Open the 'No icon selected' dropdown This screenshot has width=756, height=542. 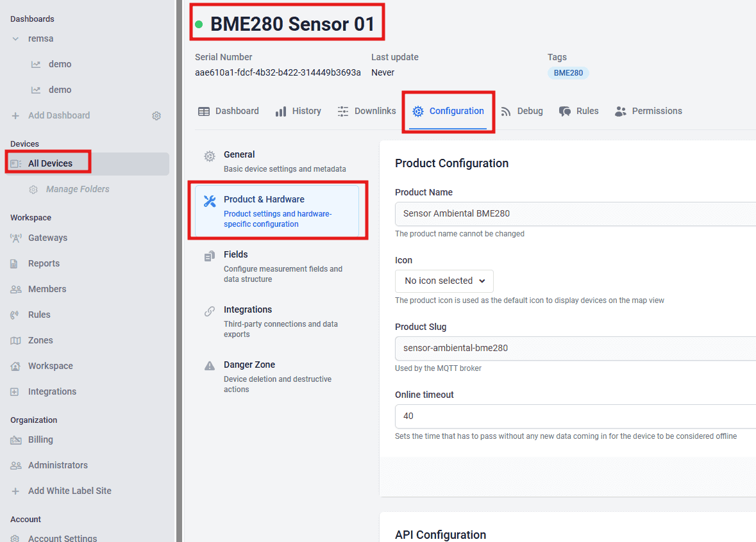[444, 281]
